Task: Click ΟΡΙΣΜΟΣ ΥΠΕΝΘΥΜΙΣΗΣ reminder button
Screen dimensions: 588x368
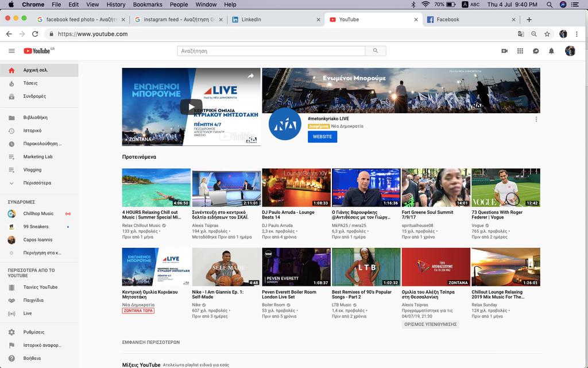Action: [x=431, y=324]
